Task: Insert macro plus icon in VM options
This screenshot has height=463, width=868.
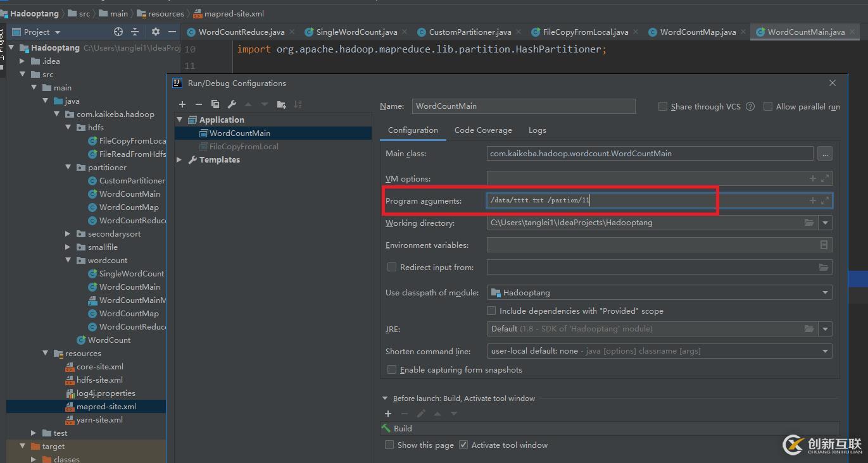Action: (813, 178)
